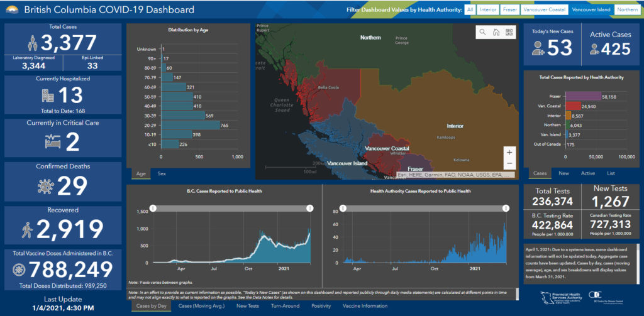Click right range handle on Health Authority chart
The image size is (644, 316).
coord(507,208)
